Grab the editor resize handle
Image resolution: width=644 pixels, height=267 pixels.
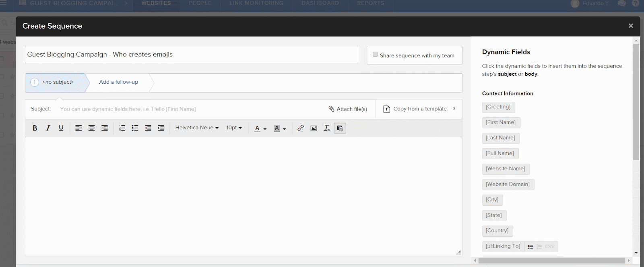point(458,253)
